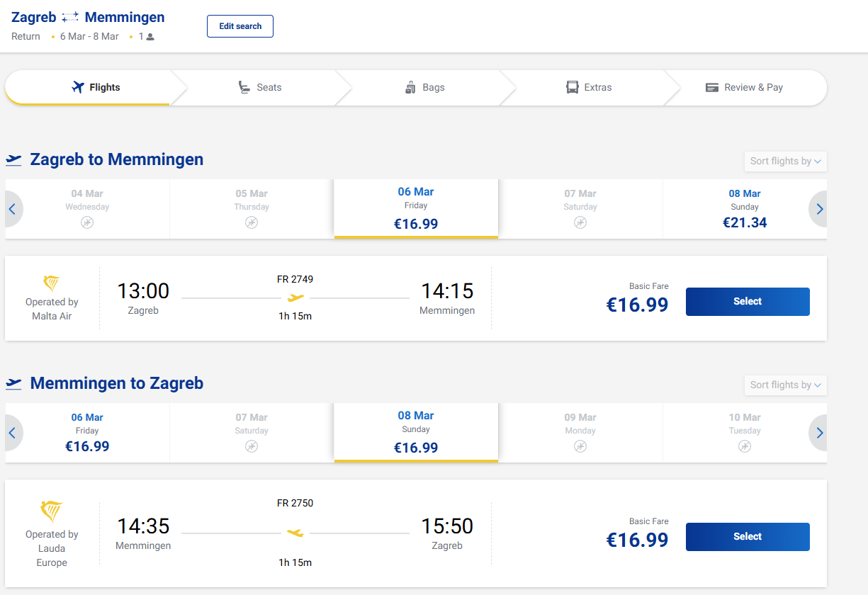The width and height of the screenshot is (868, 595).
Task: Select the 14:35 Memmingen to Zagreb flight
Action: (747, 537)
